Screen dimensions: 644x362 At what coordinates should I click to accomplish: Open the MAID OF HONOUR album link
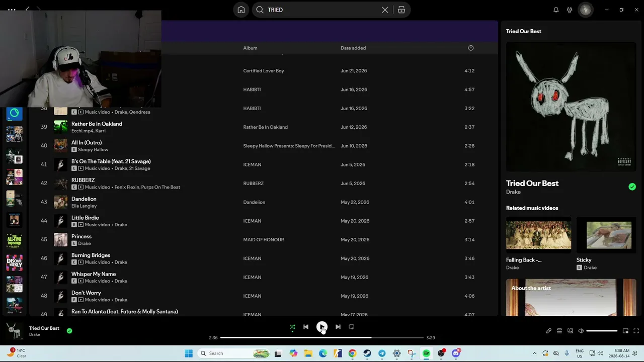[x=264, y=240]
